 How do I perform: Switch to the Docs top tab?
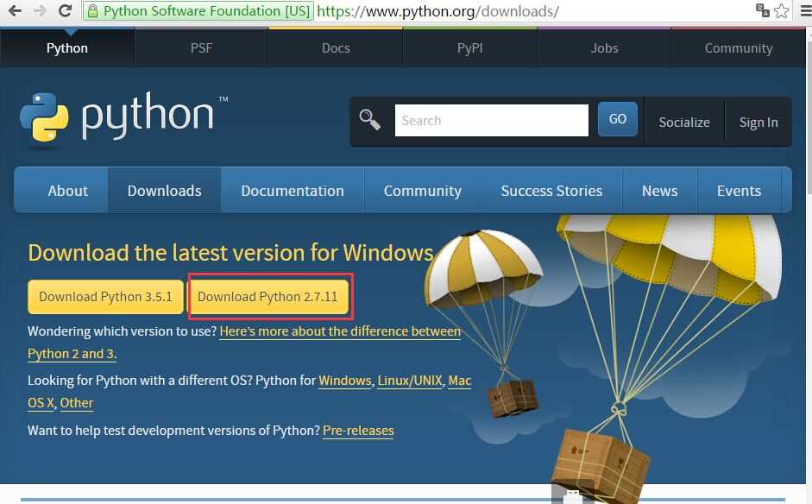click(x=336, y=48)
